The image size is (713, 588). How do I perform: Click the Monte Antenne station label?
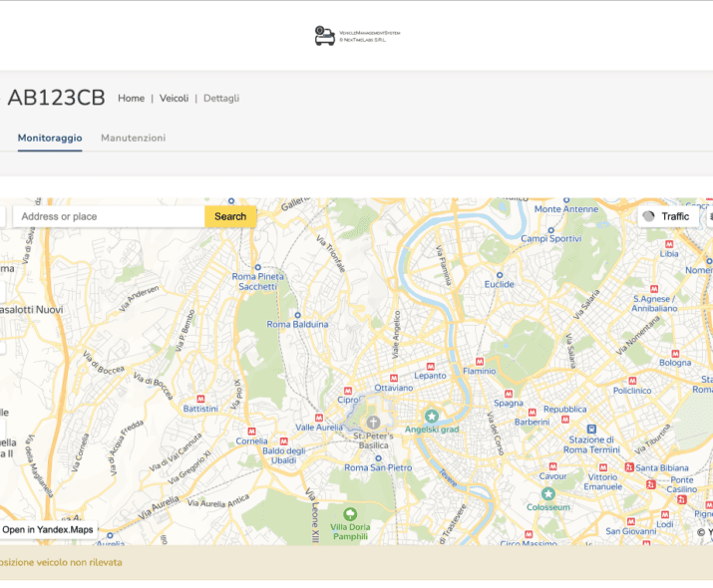pos(566,209)
